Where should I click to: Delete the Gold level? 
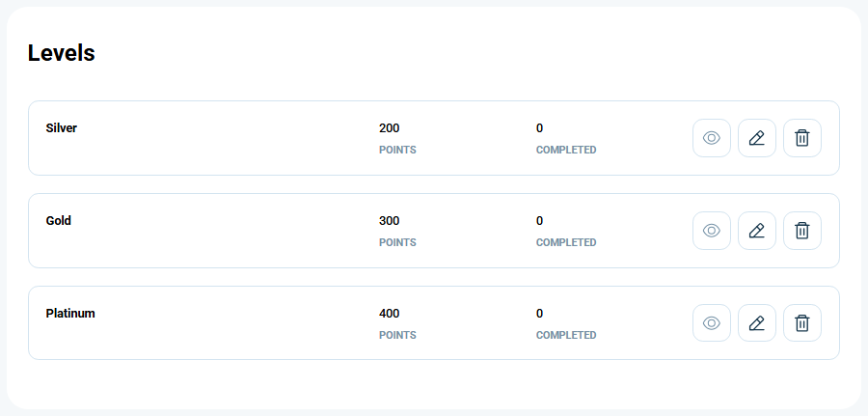coord(802,231)
